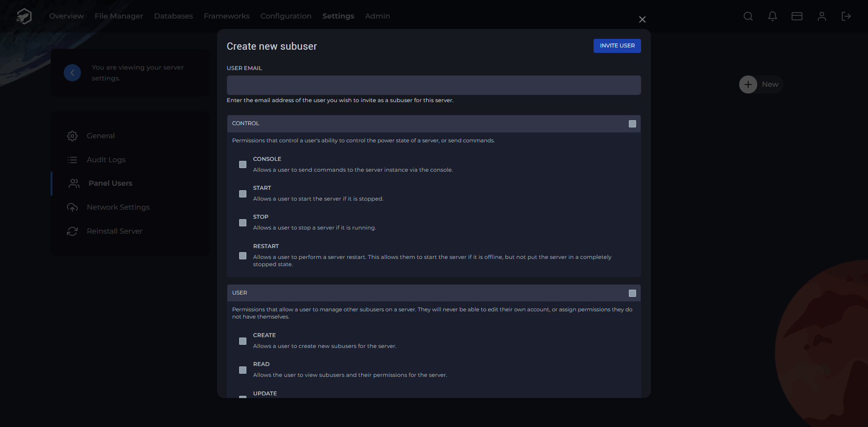
Task: Open the File Manager menu item
Action: (x=118, y=16)
